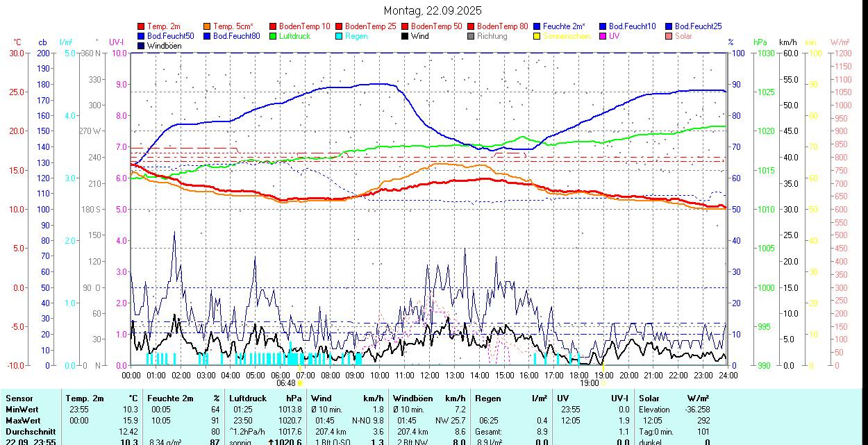
Task: Click the solar 'Elevation' label
Action: tap(654, 410)
